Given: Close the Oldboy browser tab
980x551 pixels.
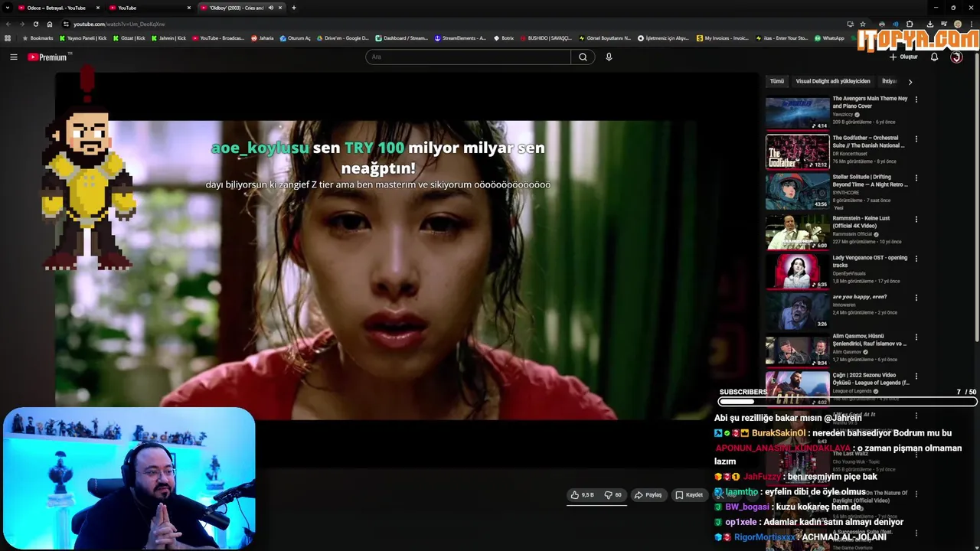Looking at the screenshot, I should [280, 8].
